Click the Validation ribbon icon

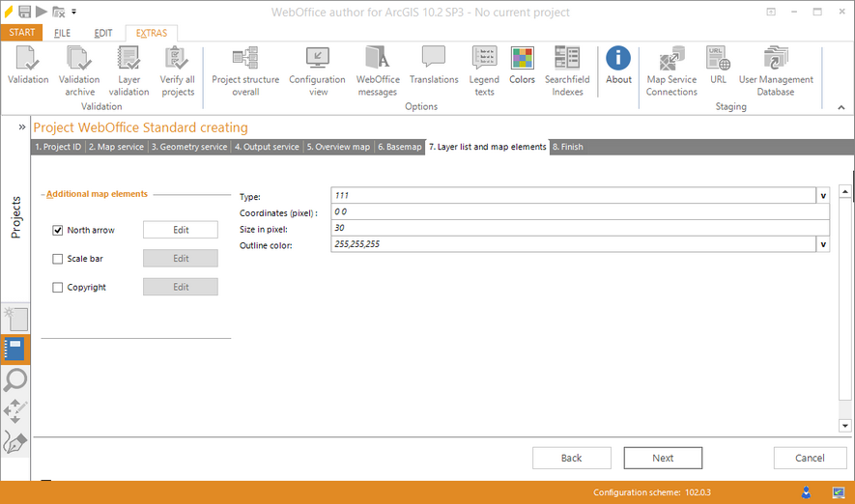coord(28,66)
